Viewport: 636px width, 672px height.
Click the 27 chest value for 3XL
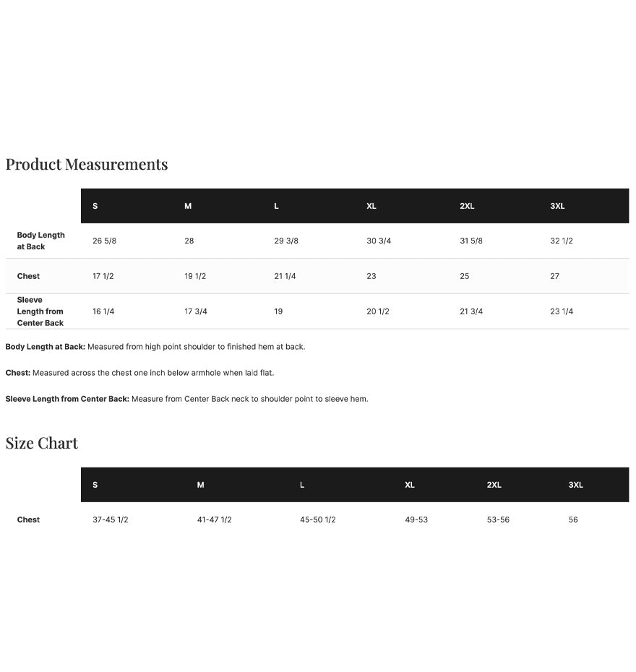click(554, 277)
